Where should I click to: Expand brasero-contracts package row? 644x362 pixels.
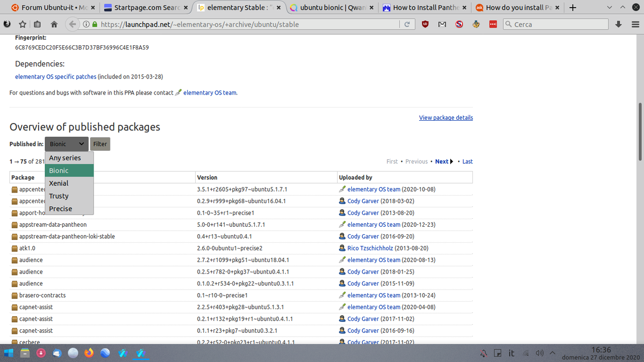tap(42, 295)
